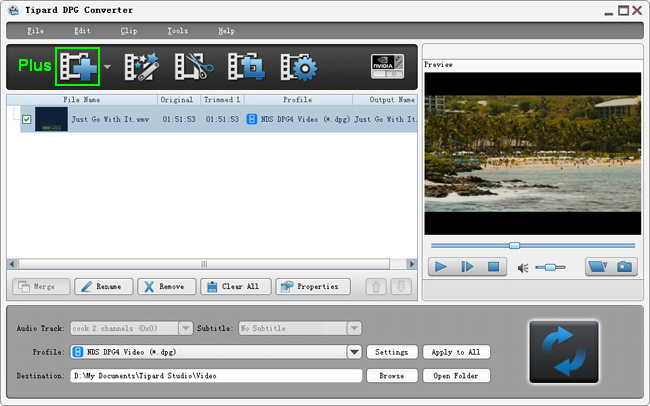Take a snapshot with camera icon
650x406 pixels.
click(x=625, y=266)
